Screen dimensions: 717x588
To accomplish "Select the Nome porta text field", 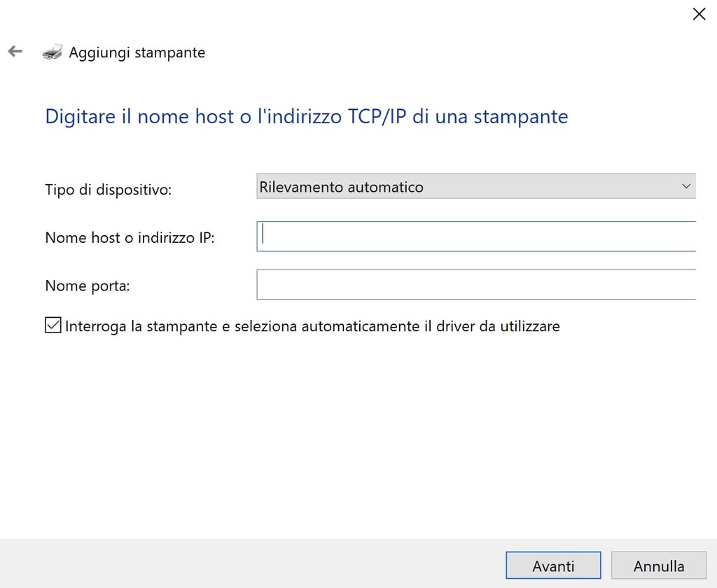I will 476,284.
